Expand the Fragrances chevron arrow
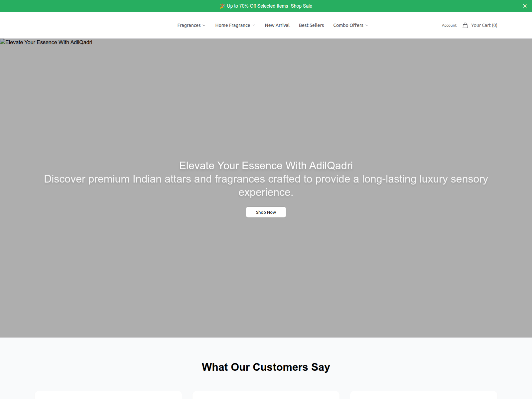This screenshot has height=399, width=532. click(x=204, y=26)
